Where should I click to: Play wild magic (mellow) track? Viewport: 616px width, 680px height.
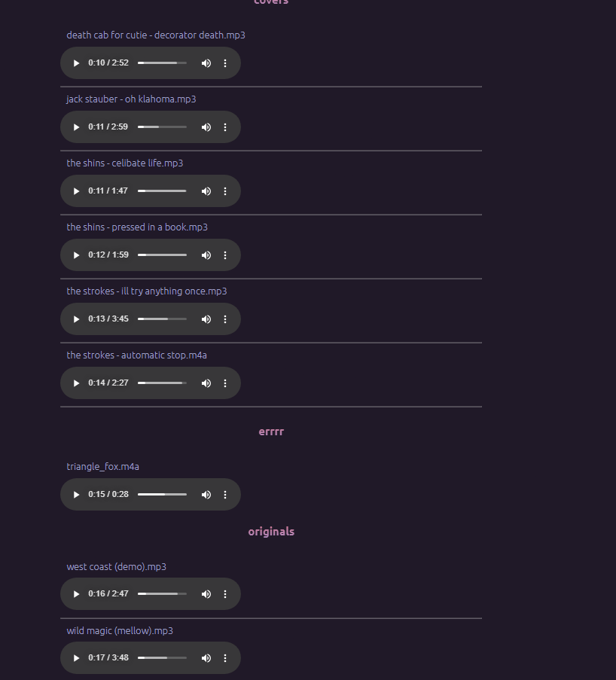(76, 658)
